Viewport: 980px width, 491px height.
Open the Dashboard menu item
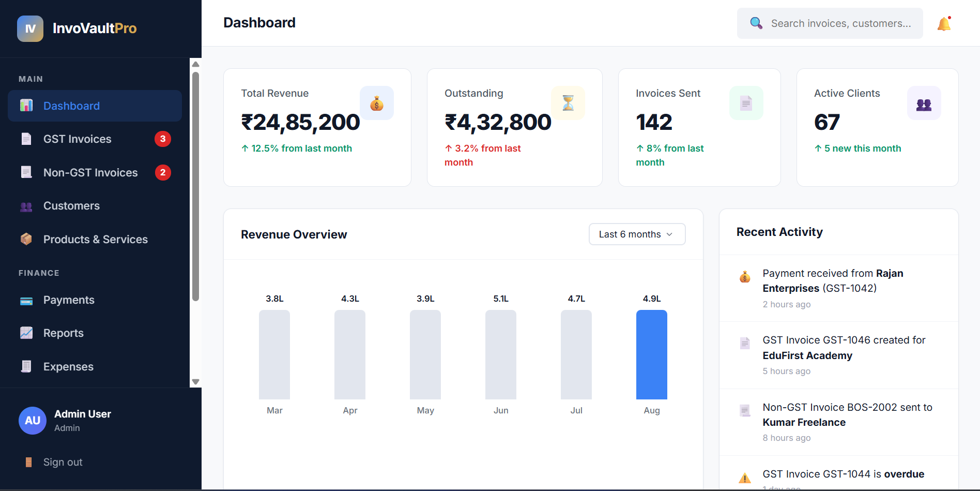tap(95, 106)
